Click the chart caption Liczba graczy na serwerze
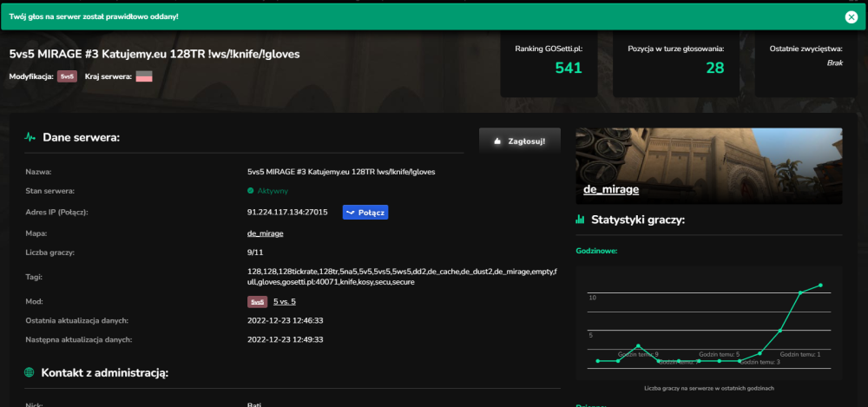The height and width of the screenshot is (407, 868). pos(709,389)
